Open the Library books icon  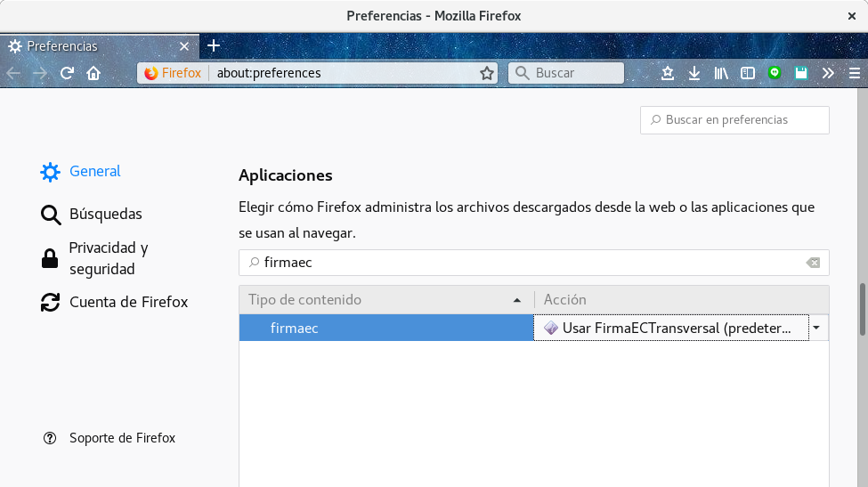(721, 73)
